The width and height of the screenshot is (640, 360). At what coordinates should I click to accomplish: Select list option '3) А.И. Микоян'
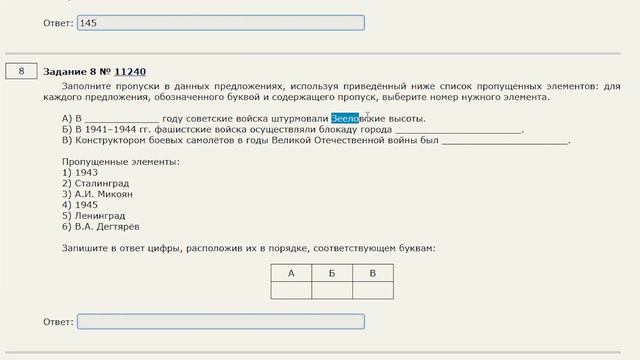(97, 194)
